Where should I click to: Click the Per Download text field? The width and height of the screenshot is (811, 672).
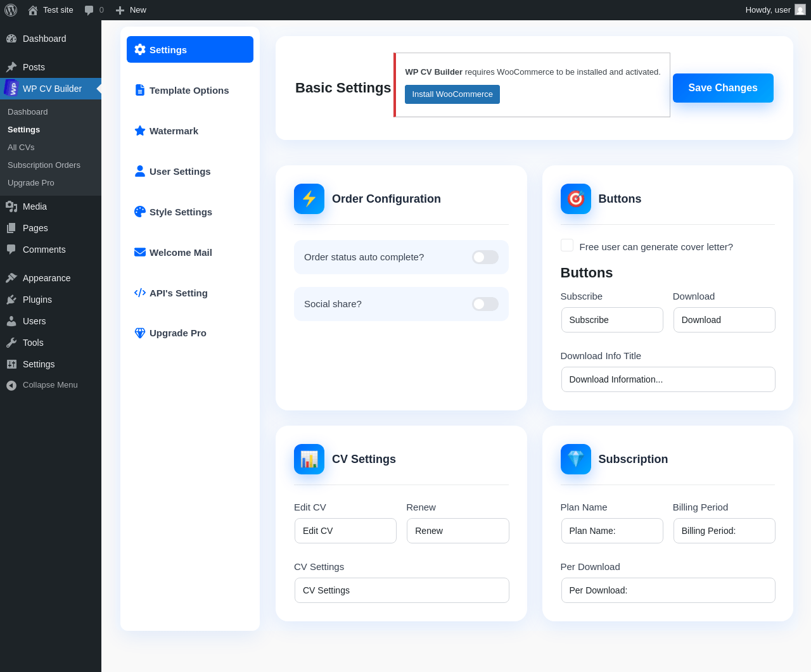click(668, 590)
